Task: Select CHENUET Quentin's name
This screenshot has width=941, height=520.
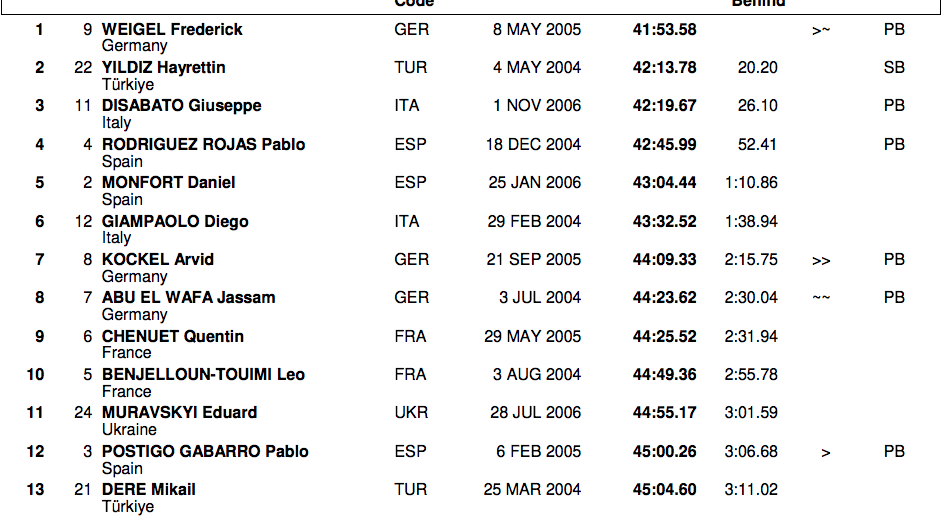Action: [172, 337]
